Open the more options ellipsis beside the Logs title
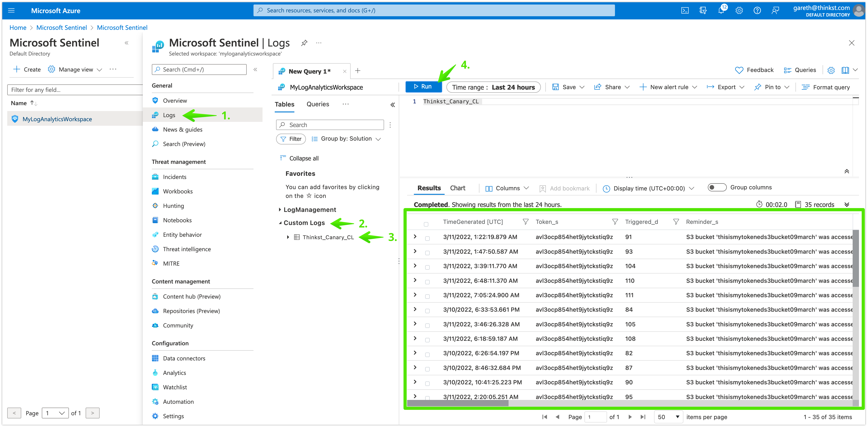Image resolution: width=868 pixels, height=427 pixels. (319, 43)
